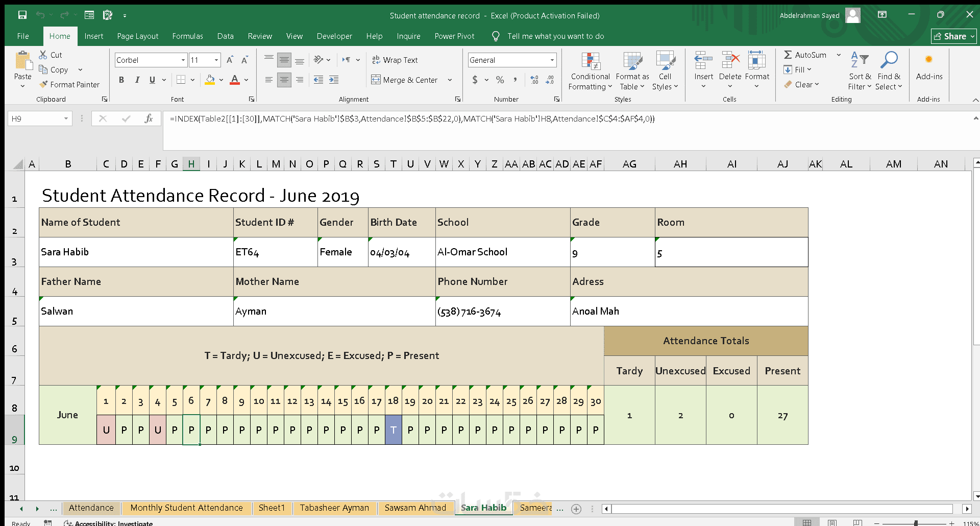Open the Page Layout ribbon tab
Screen dimensions: 980x526
point(137,36)
